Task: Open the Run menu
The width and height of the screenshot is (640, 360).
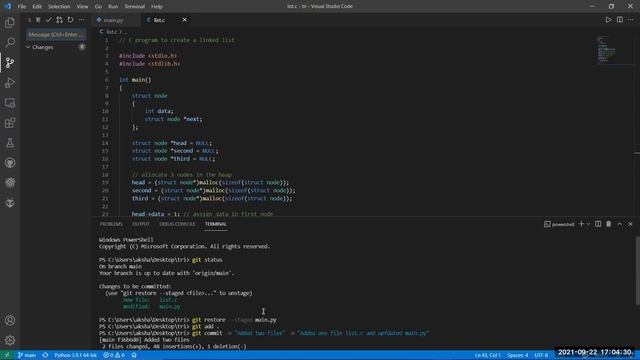Action: [113, 7]
